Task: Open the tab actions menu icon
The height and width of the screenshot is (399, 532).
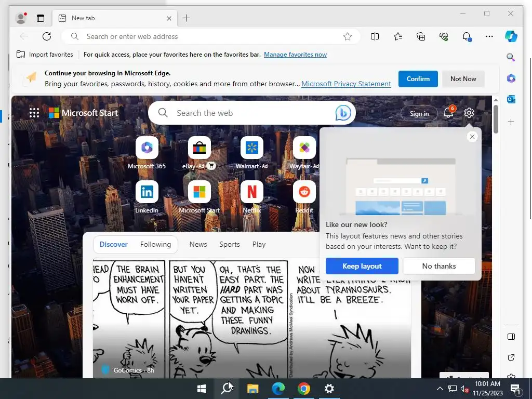Action: (41, 18)
